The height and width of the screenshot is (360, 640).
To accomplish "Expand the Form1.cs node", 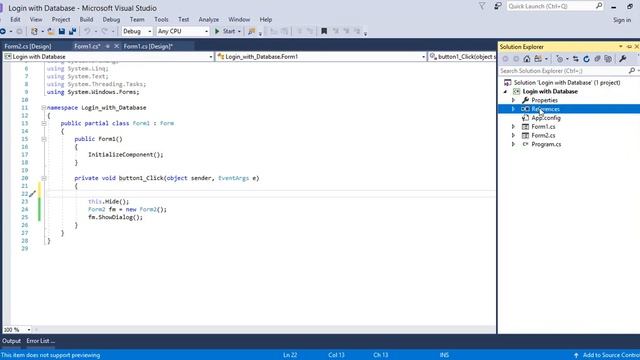I will (x=513, y=127).
